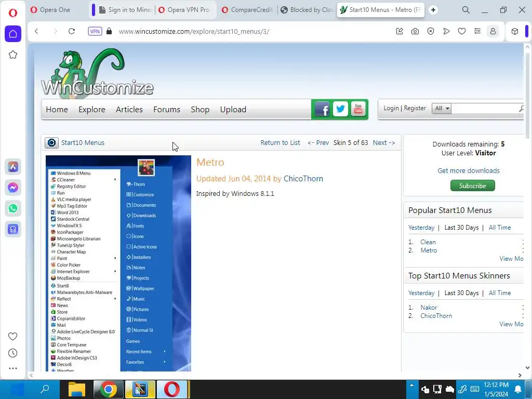
Task: Toggle the VPN badge in address bar
Action: point(95,31)
